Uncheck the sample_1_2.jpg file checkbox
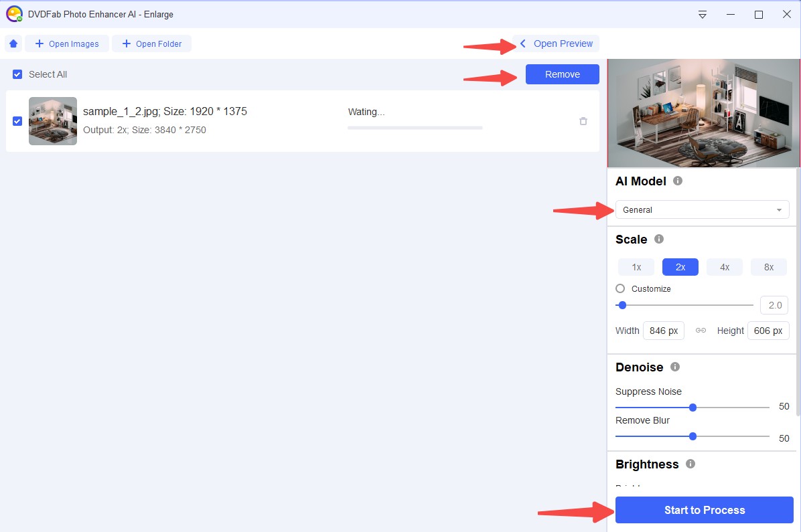801x532 pixels. (17, 121)
